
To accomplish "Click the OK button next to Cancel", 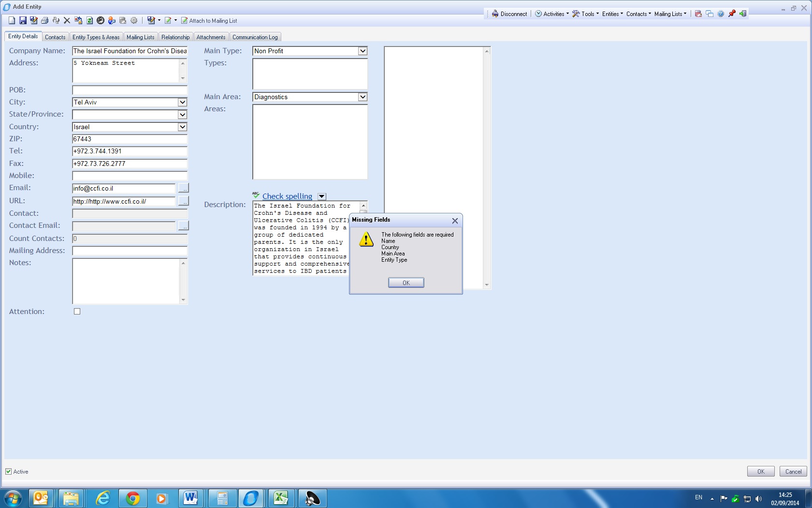I will point(761,472).
